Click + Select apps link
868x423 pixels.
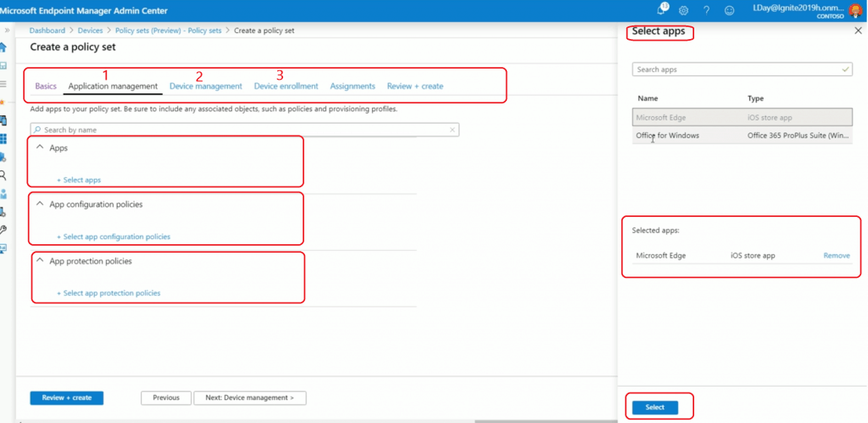click(x=79, y=180)
